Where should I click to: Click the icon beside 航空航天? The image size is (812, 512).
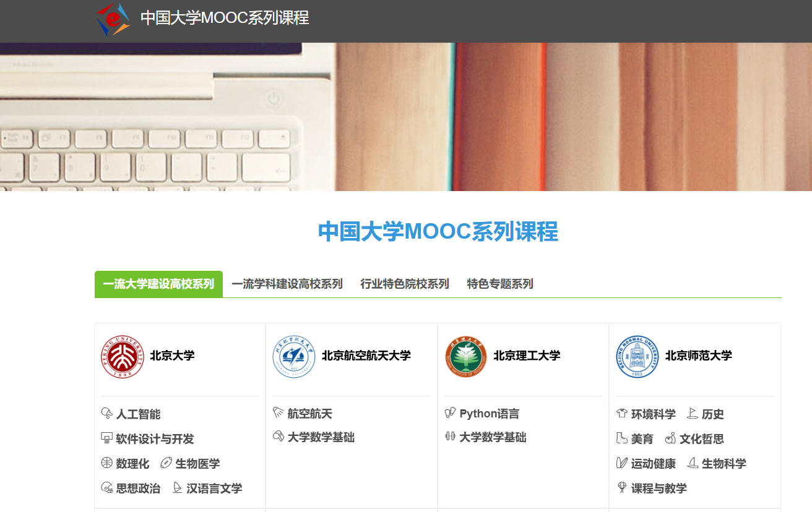[279, 413]
